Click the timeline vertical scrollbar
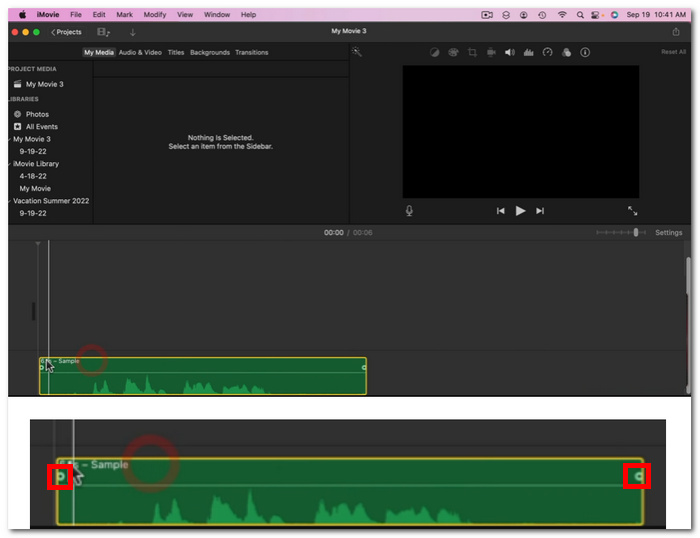700x538 pixels. [688, 326]
